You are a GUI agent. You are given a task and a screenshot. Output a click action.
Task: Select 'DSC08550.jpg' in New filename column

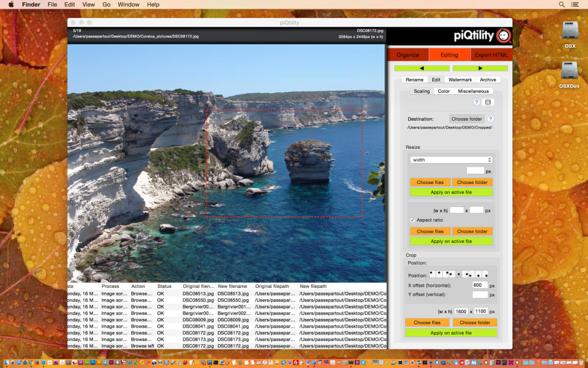click(233, 300)
